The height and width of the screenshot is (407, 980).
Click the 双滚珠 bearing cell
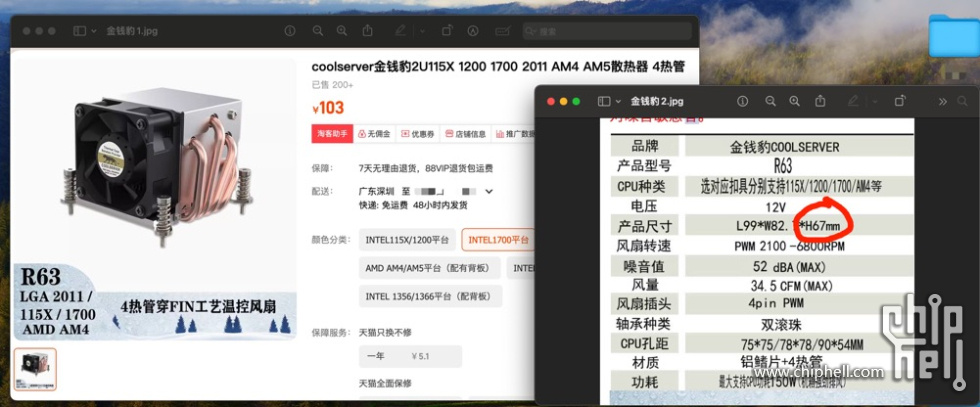pos(799,324)
